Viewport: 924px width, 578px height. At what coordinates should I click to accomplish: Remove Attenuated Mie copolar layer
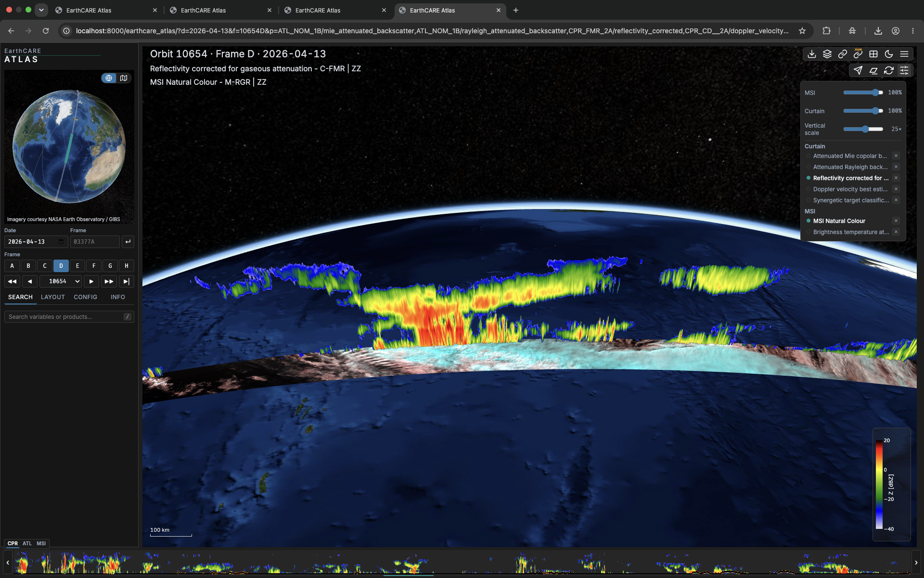896,156
